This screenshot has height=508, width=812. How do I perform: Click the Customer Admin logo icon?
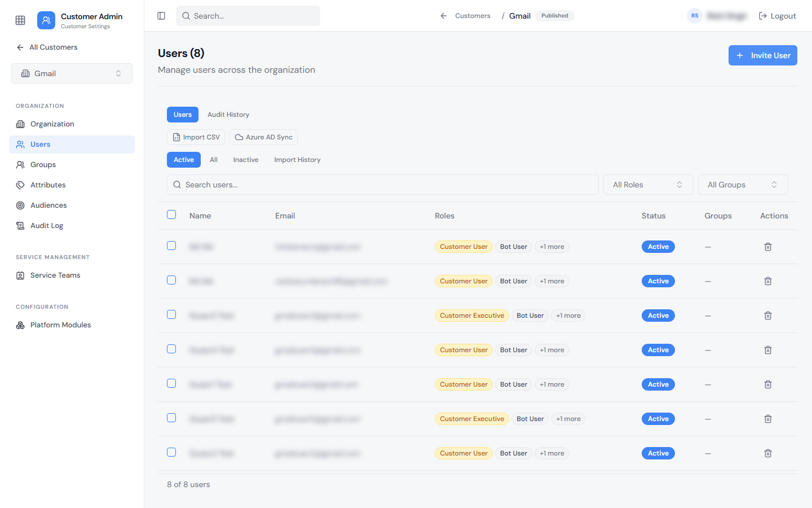(x=46, y=20)
